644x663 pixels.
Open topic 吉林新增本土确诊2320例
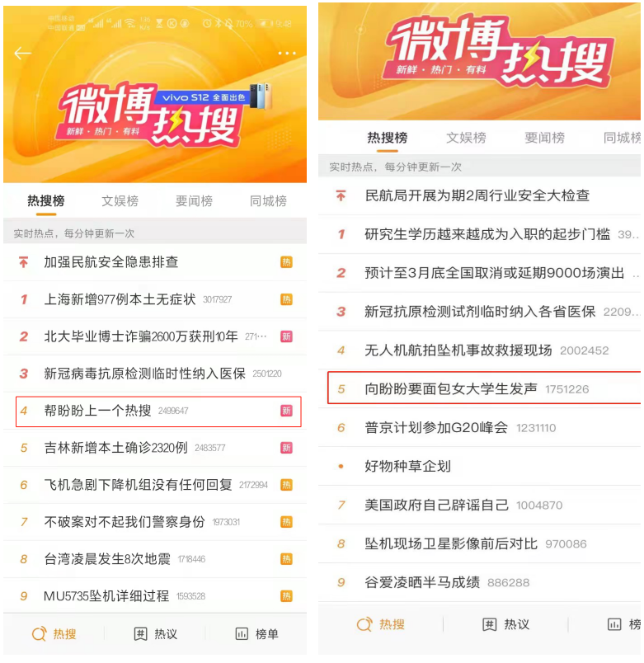[155, 448]
